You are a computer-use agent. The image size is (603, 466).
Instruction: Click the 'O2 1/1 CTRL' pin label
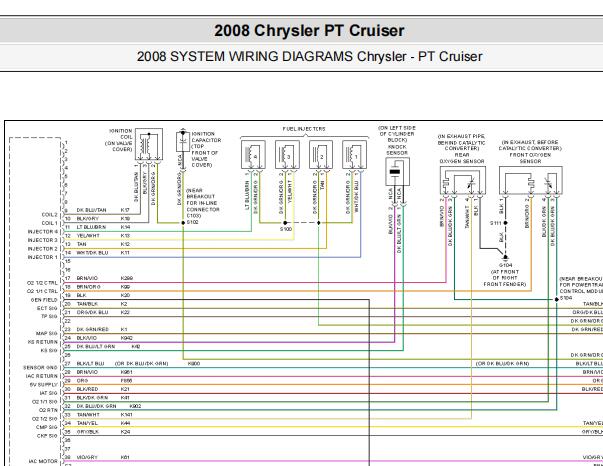[42, 291]
